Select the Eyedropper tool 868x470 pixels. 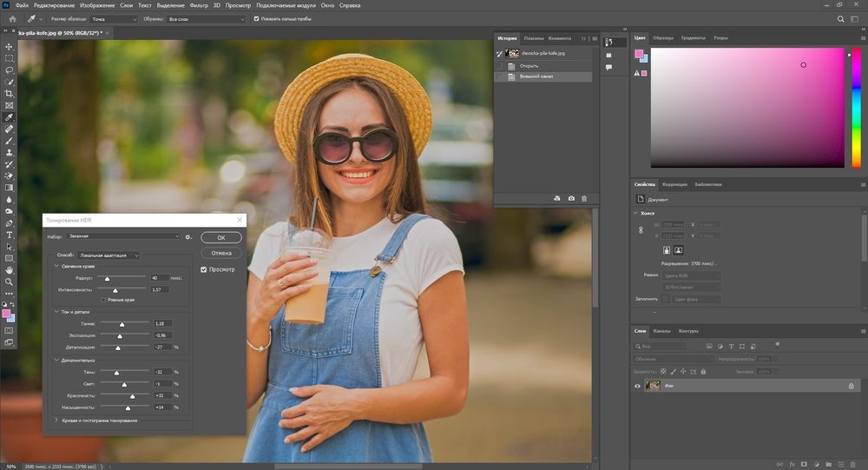10,117
